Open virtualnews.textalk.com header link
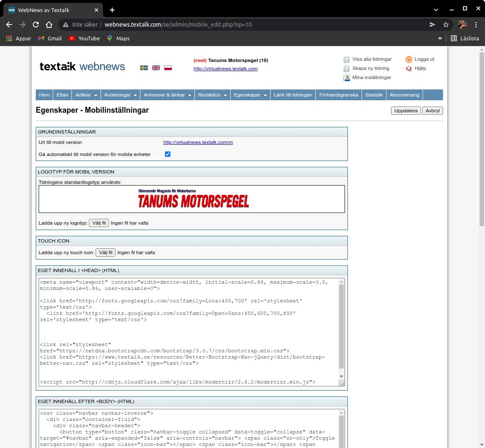The image size is (485, 448). click(226, 69)
